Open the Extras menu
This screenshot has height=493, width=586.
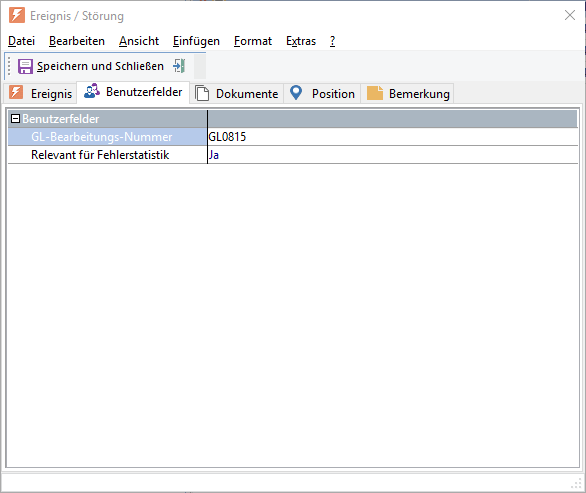point(301,41)
